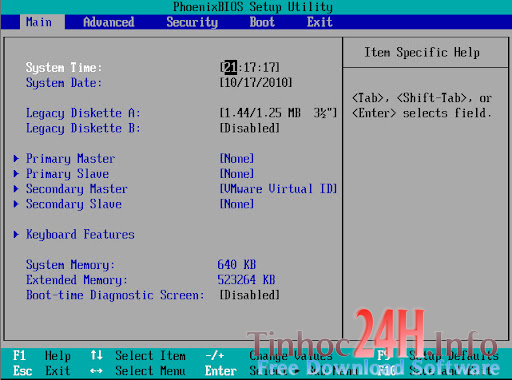Select the System Date label
The width and height of the screenshot is (512, 380).
pos(64,83)
